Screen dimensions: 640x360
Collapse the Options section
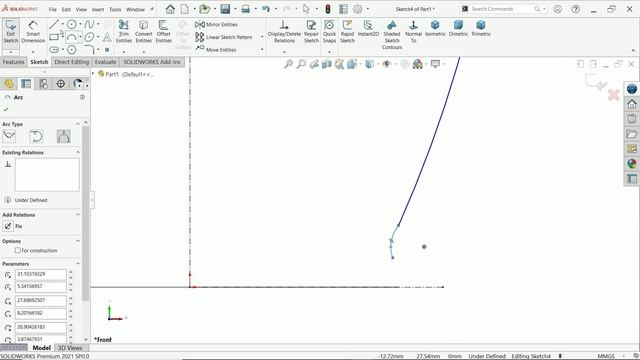click(x=78, y=241)
